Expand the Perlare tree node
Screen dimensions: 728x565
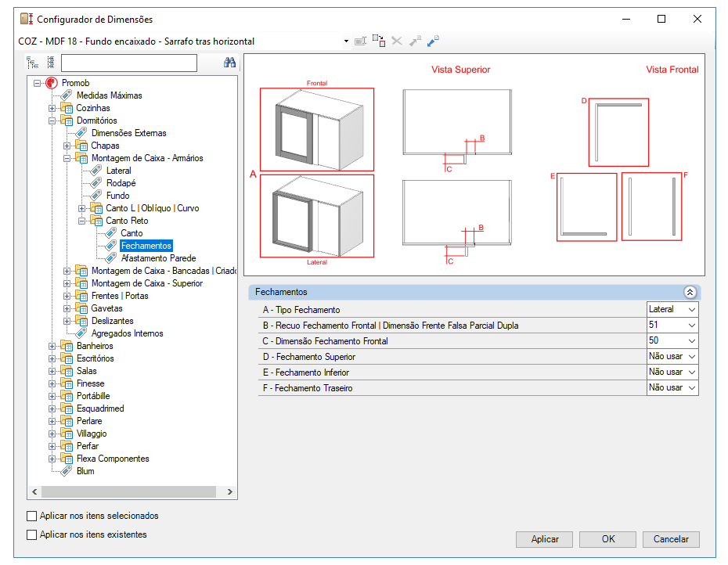point(52,422)
